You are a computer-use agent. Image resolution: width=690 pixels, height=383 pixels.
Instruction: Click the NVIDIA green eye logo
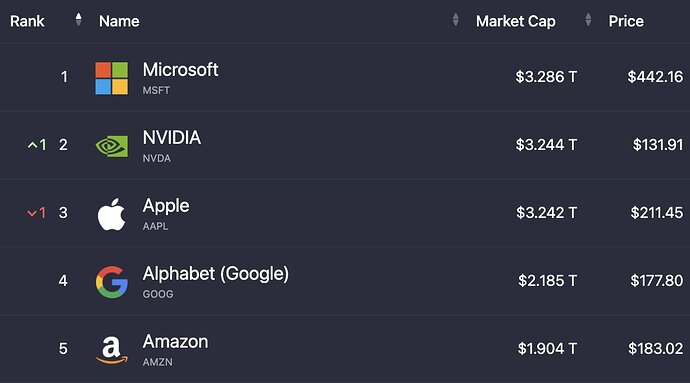pos(112,146)
